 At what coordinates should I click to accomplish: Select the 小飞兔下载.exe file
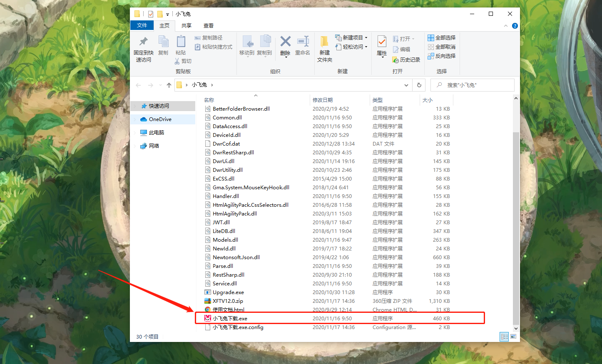point(327,318)
